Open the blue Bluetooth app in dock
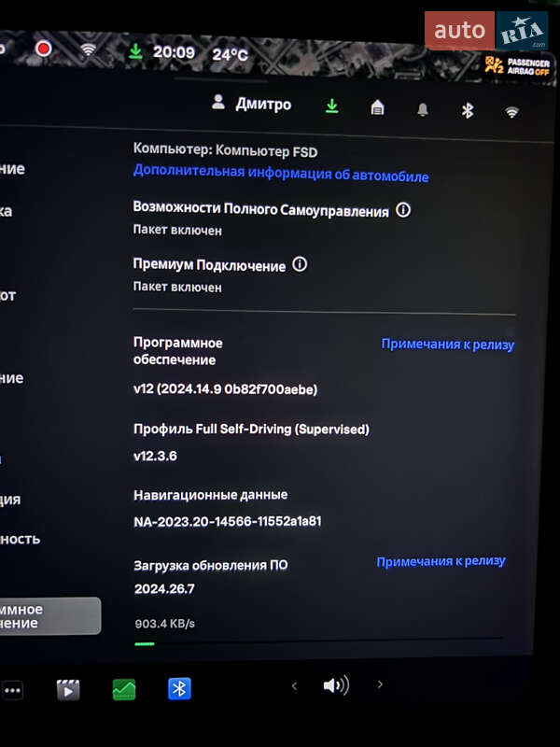 click(179, 688)
